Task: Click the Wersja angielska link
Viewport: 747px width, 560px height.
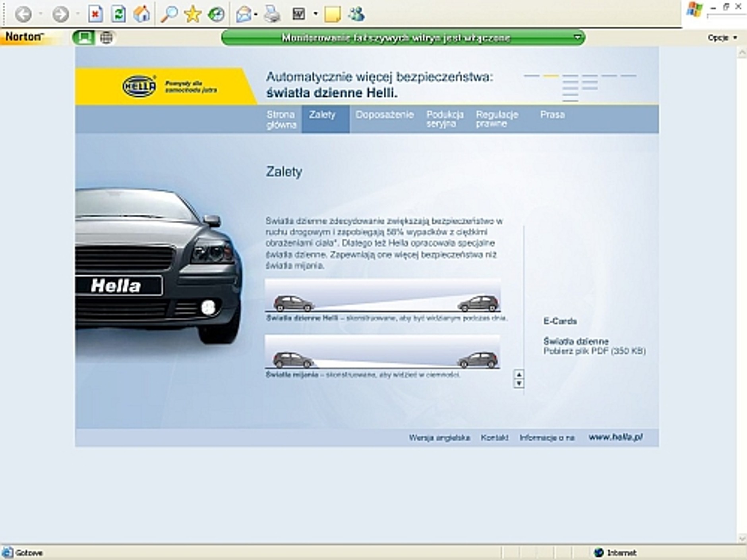Action: (439, 438)
